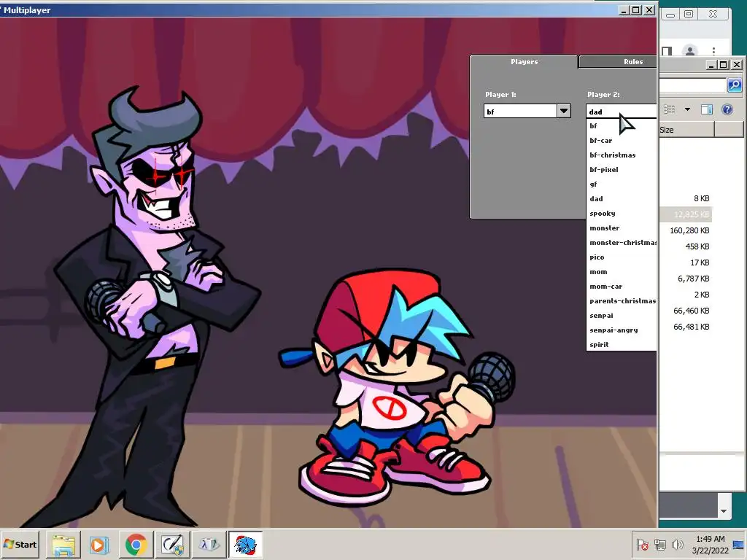Open the pen and shield taskbar app

[x=172, y=544]
